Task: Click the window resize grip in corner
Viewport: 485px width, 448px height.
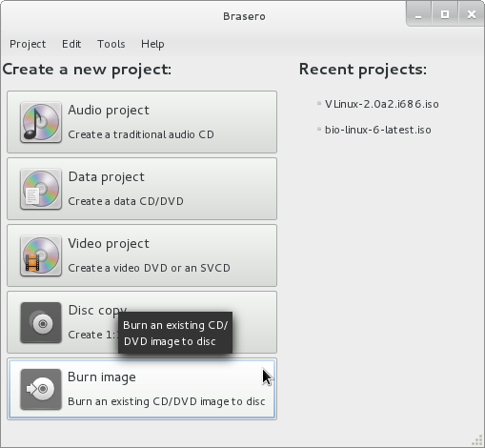Action: click(477, 440)
